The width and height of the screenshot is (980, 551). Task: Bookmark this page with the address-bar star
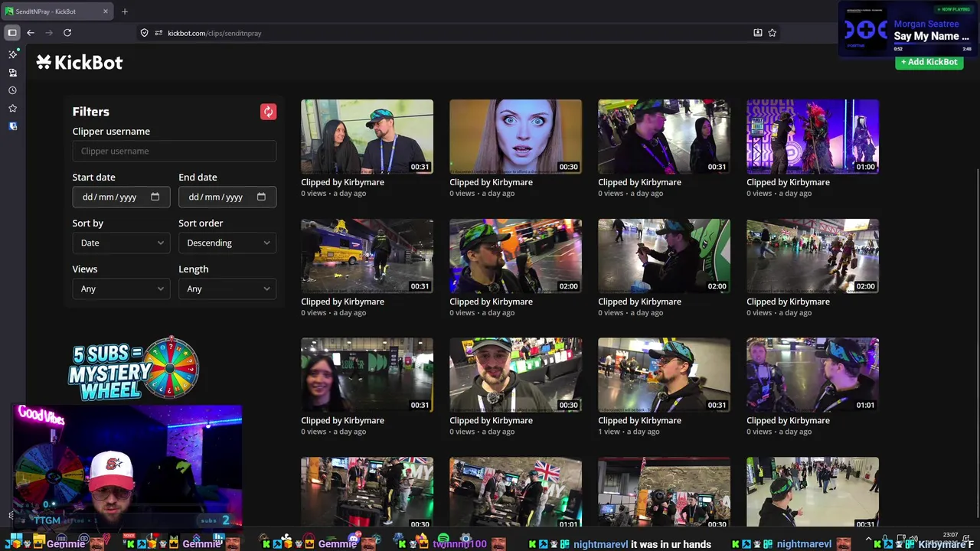point(772,33)
